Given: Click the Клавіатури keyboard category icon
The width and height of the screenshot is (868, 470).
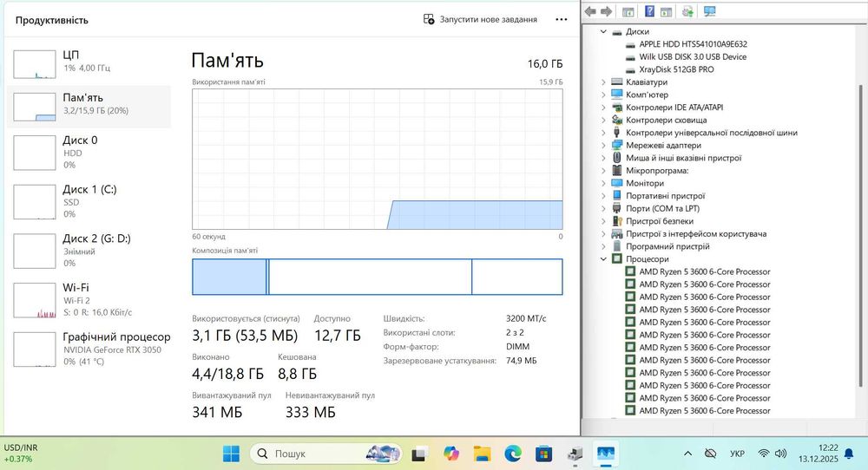Looking at the screenshot, I should click(x=617, y=82).
